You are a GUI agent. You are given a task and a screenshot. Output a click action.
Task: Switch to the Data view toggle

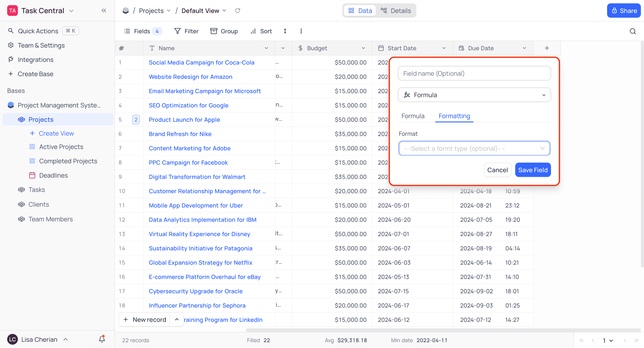click(x=360, y=11)
